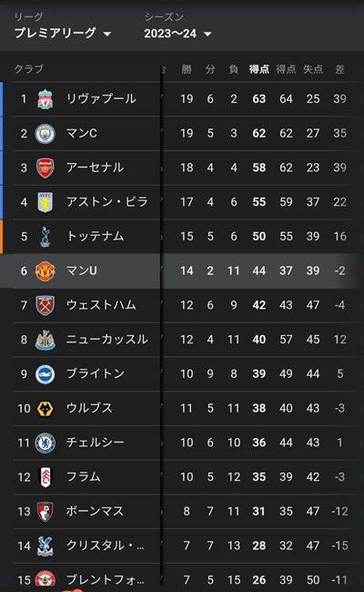
Task: Open the リーグ dropdown set to プレミアリーグ
Action: coord(63,27)
